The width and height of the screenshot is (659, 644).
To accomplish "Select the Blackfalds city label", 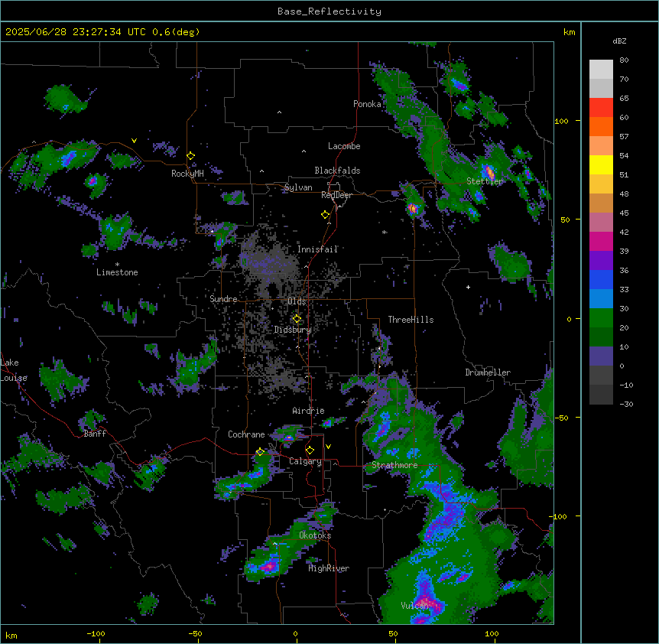I will coord(337,171).
